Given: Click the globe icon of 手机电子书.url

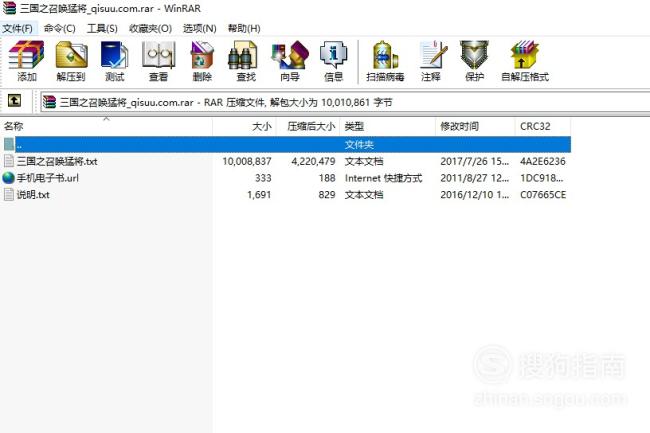Looking at the screenshot, I should 8,178.
